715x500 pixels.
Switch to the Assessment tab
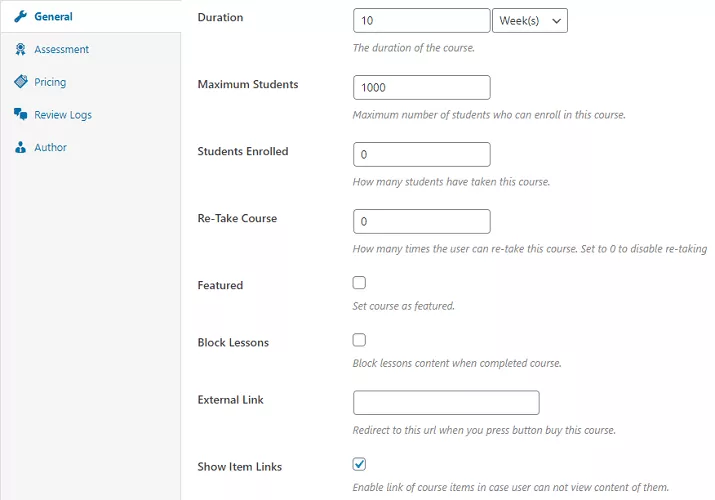[x=61, y=49]
